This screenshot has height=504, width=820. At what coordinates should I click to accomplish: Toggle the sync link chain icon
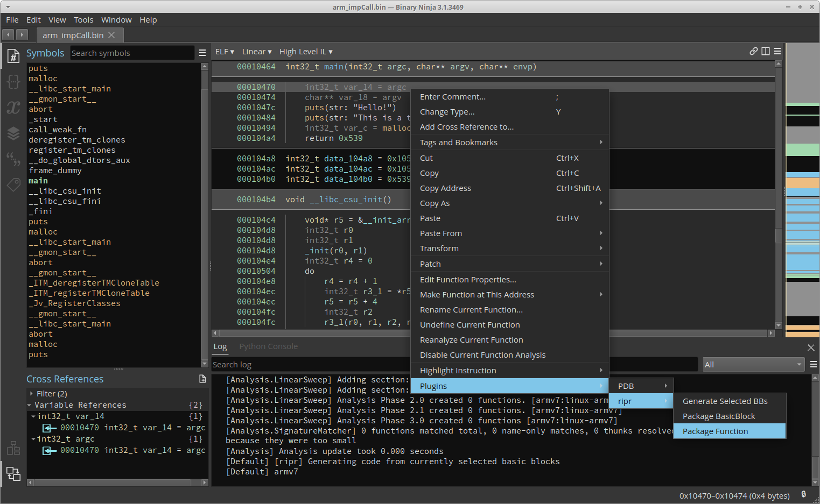point(753,52)
